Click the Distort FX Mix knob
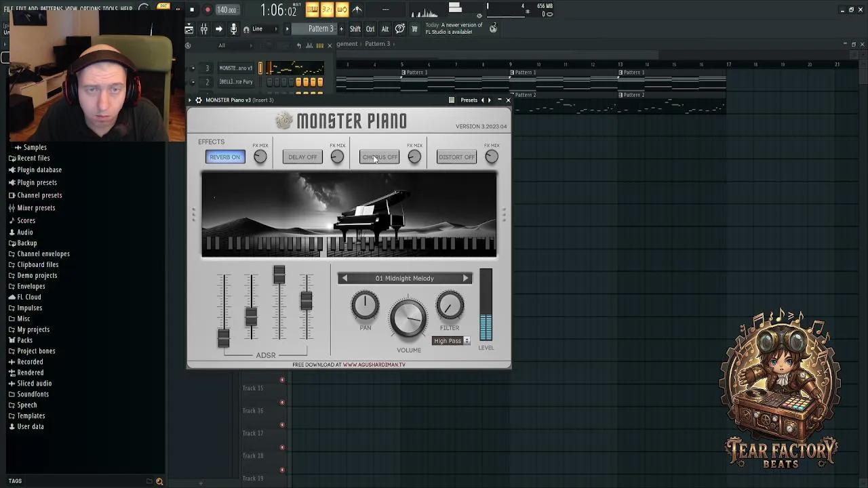The width and height of the screenshot is (868, 488). point(492,157)
